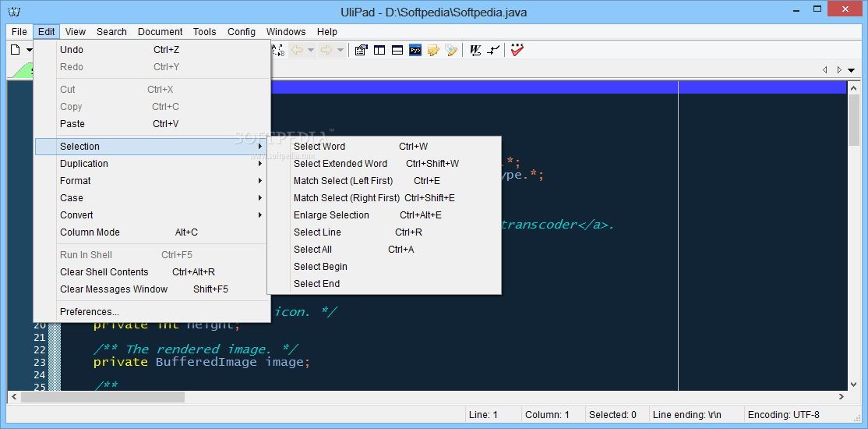Open the back navigation history dropdown
This screenshot has height=429, width=868.
(311, 51)
